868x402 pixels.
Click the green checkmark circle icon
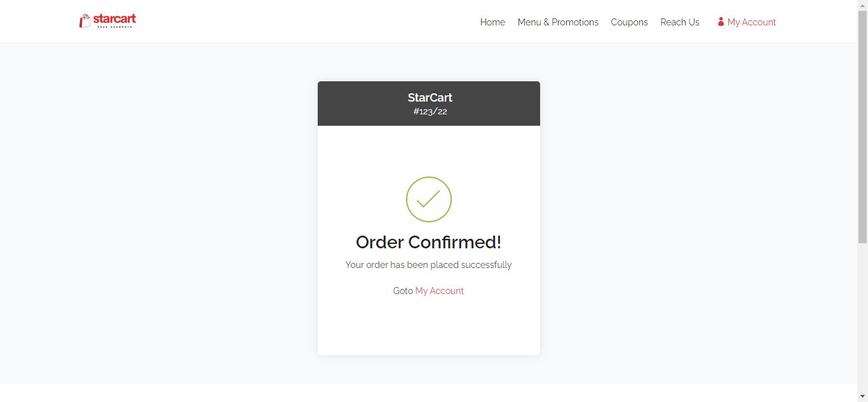click(429, 199)
